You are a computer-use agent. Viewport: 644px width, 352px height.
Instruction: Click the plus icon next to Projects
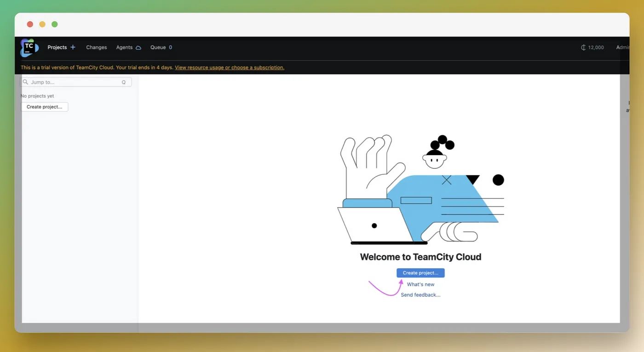click(73, 47)
